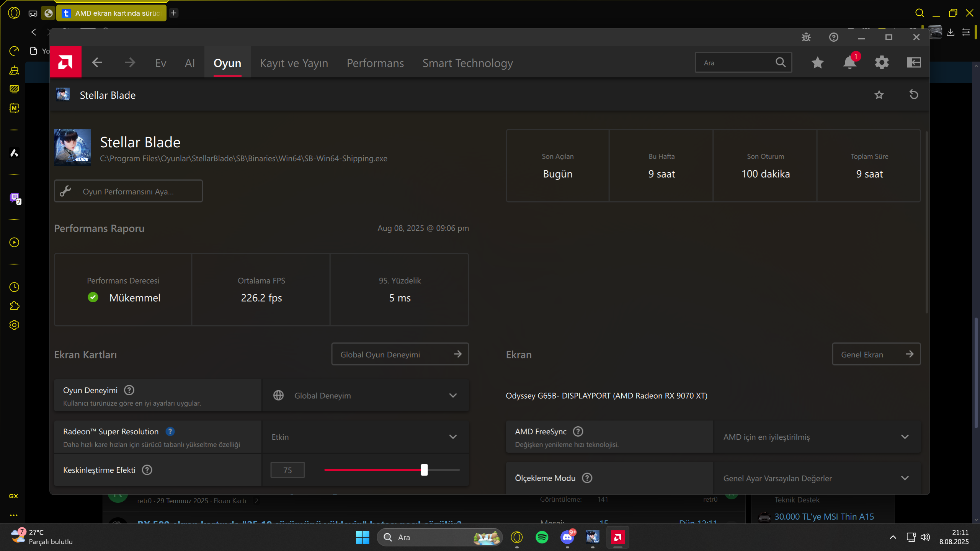The image size is (980, 551).
Task: Click the Oyun Performansını Ayarla button
Action: coord(128,191)
